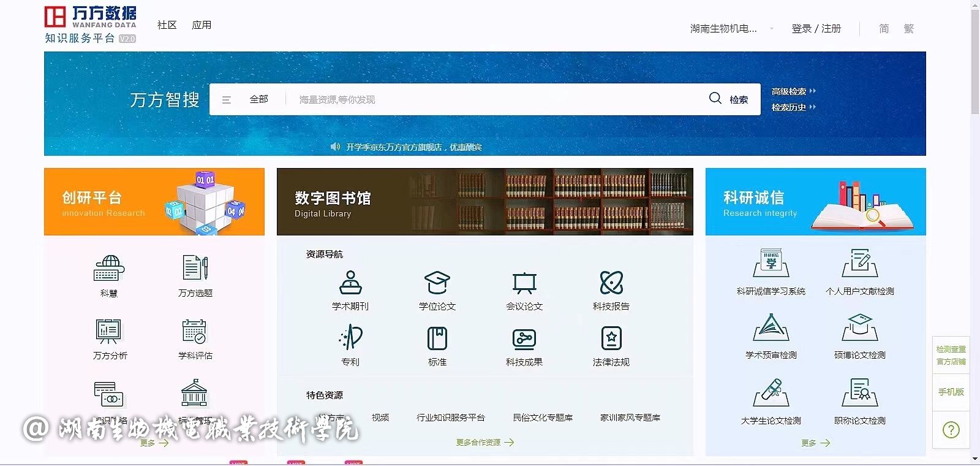Open 行业知识服务平台 link
Screen dimensions: 980x466
(451, 418)
